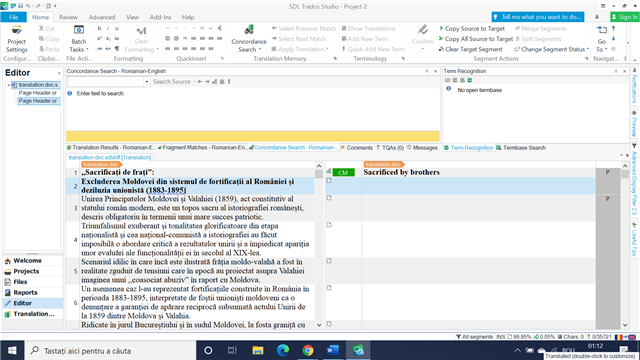Open File Explorer from taskbar
Image resolution: width=640 pixels, height=360 pixels.
coord(258,350)
